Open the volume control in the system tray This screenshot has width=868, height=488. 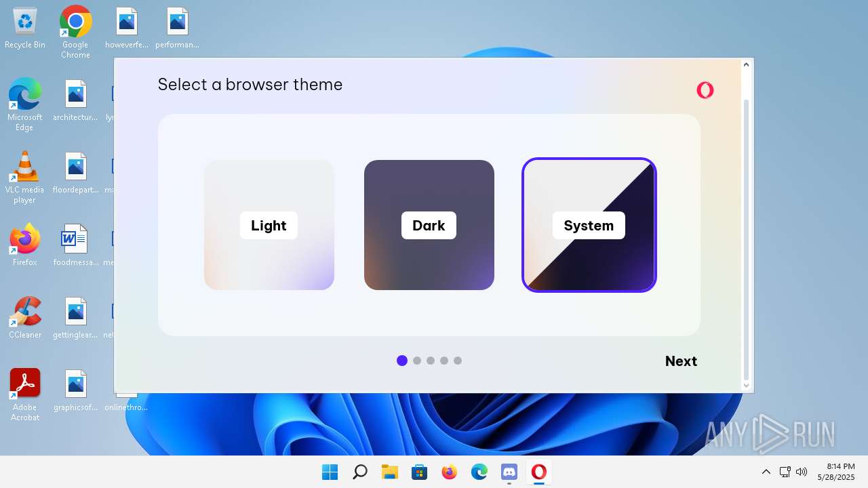pos(802,472)
